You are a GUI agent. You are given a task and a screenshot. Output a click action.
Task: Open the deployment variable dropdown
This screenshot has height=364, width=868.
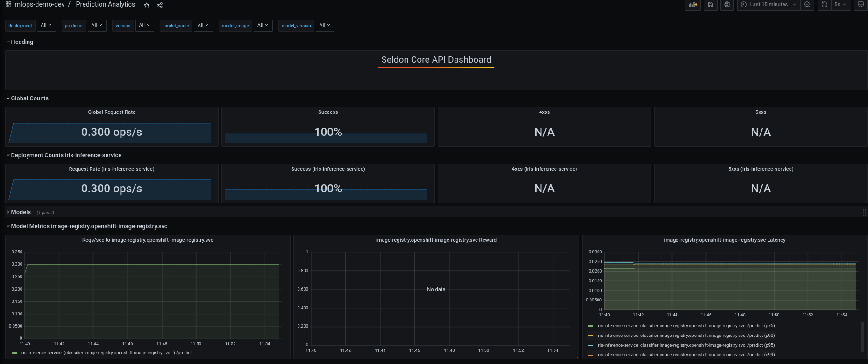click(x=47, y=26)
